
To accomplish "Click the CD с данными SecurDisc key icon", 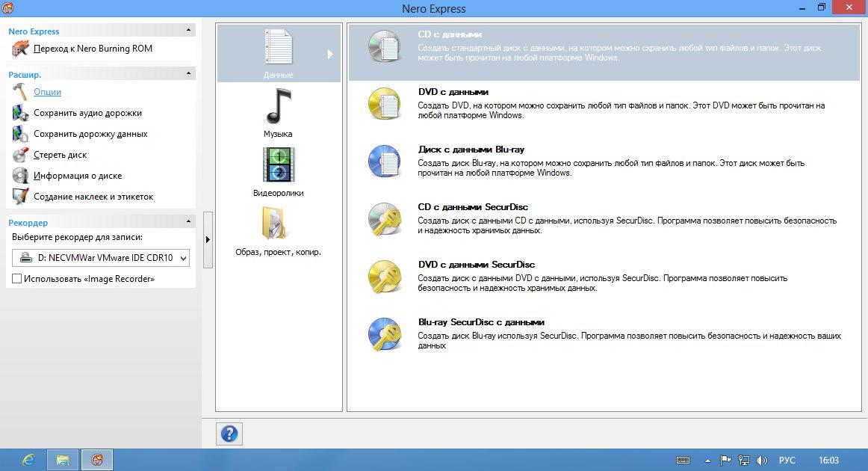I will (384, 219).
